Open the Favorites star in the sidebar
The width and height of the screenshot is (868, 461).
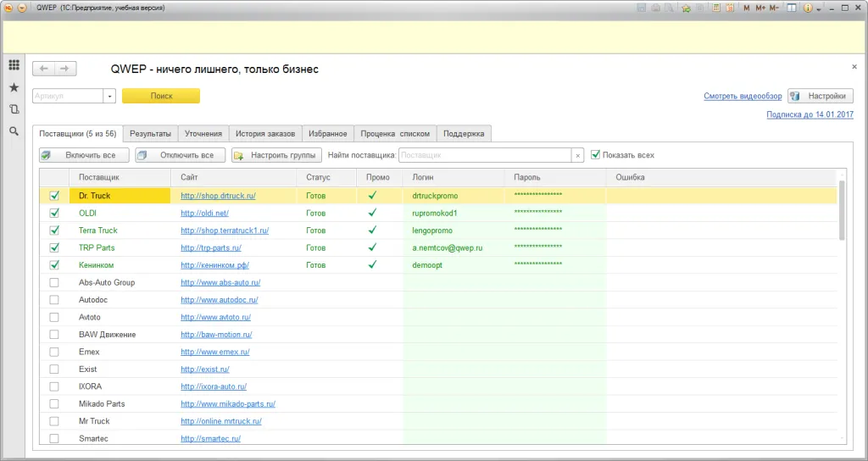(14, 87)
